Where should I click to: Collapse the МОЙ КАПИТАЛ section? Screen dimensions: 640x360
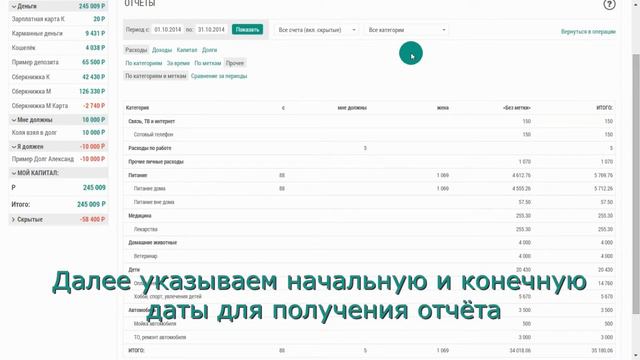[58, 173]
